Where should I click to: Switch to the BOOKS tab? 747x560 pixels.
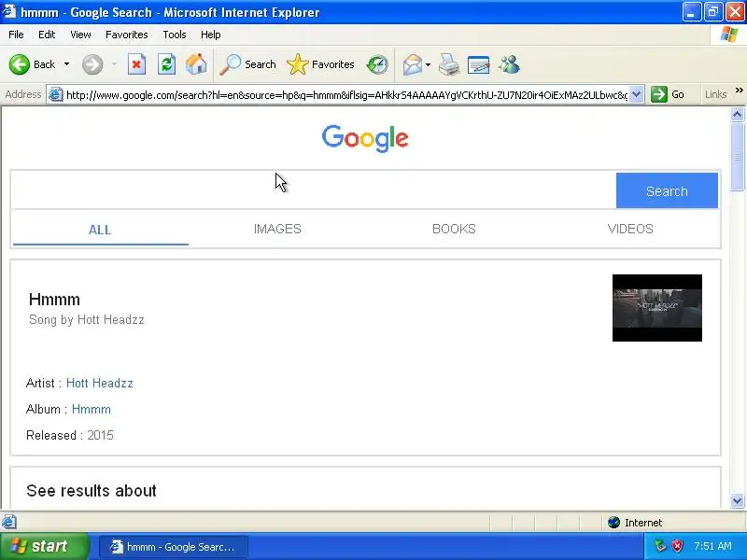tap(454, 229)
